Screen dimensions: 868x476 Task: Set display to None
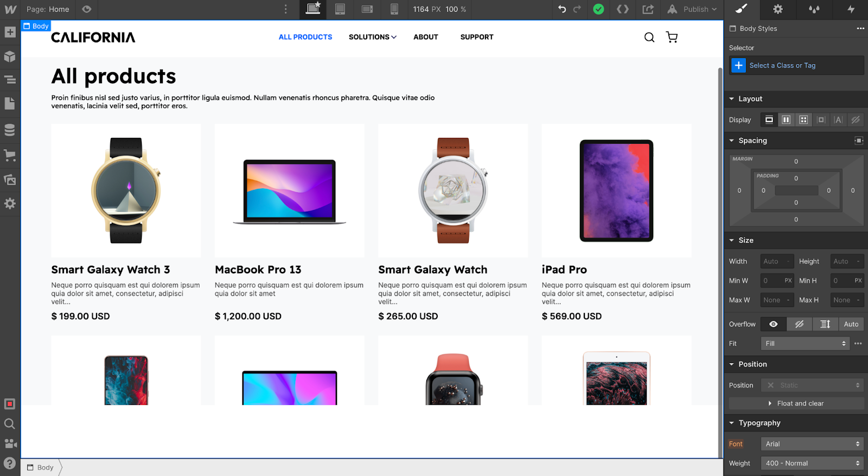point(856,120)
